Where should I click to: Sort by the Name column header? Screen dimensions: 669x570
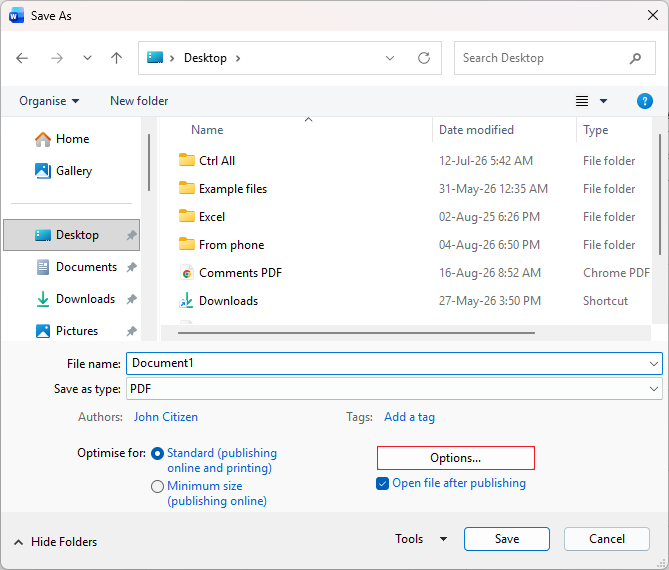tap(207, 130)
